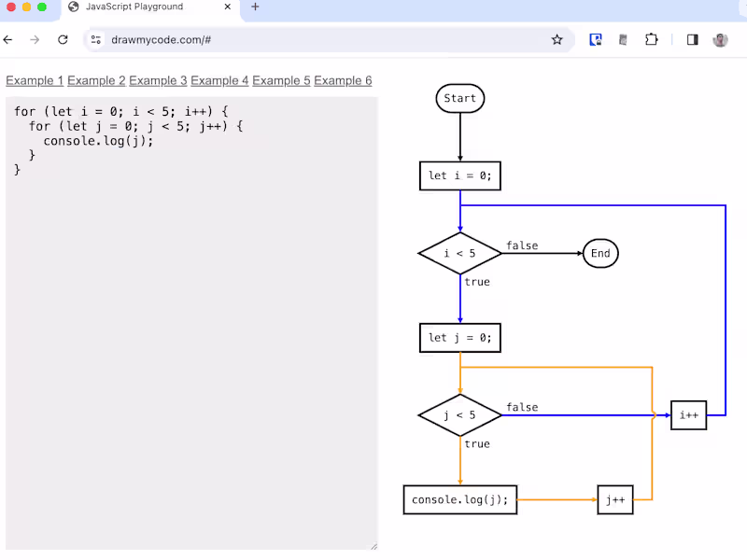Click 'true' label below 'i < 5' diamond

tap(477, 282)
